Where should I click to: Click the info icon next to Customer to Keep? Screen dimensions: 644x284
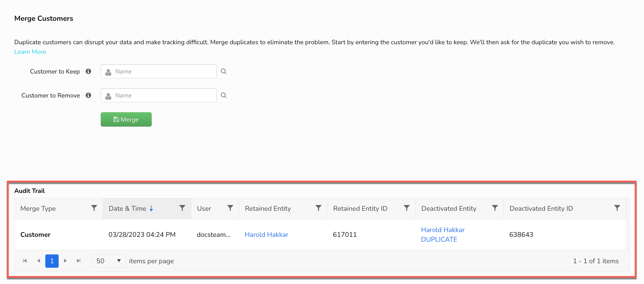pyautogui.click(x=88, y=71)
